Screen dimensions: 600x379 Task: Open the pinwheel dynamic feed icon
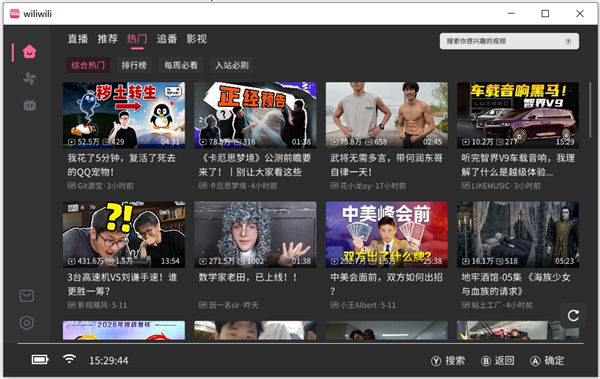tap(29, 78)
